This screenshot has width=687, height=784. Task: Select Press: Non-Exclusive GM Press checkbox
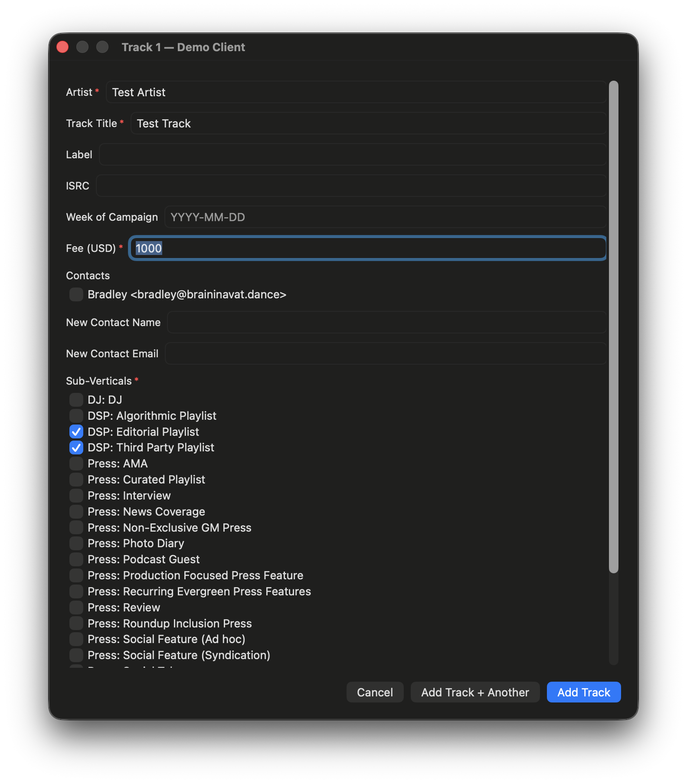click(x=76, y=528)
